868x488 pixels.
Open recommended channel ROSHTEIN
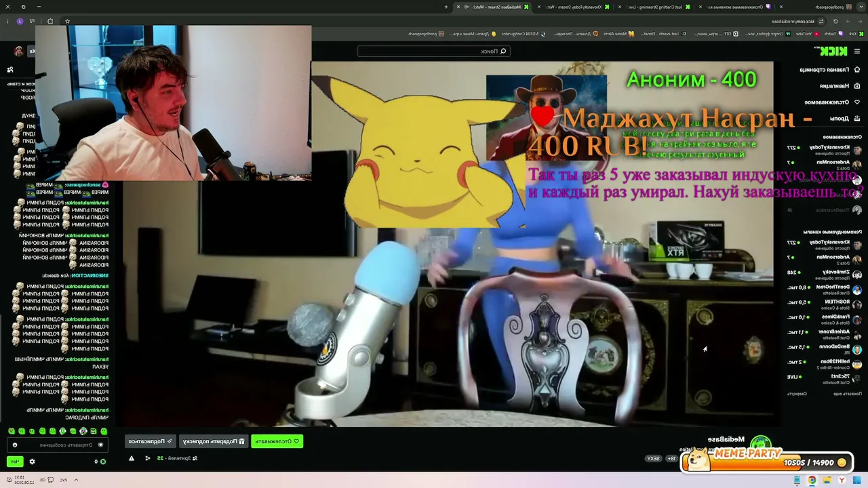coord(824,304)
